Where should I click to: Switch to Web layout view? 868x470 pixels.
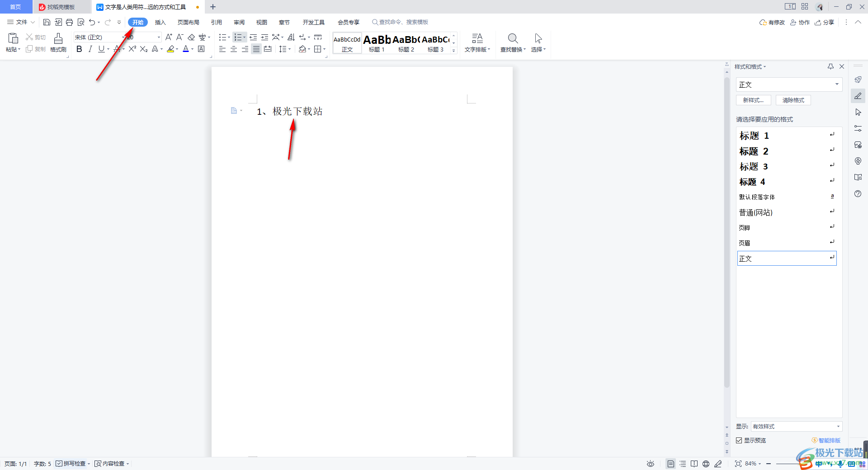706,464
